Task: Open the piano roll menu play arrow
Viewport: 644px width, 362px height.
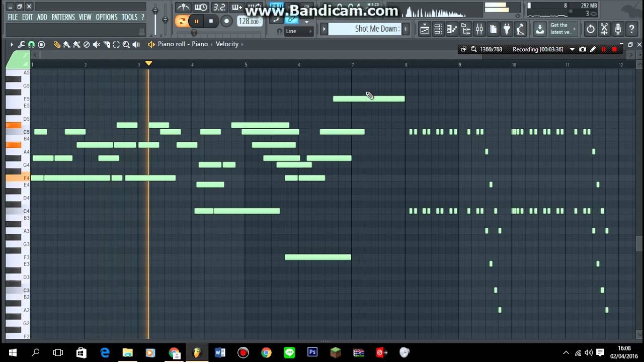Action: tap(12, 44)
